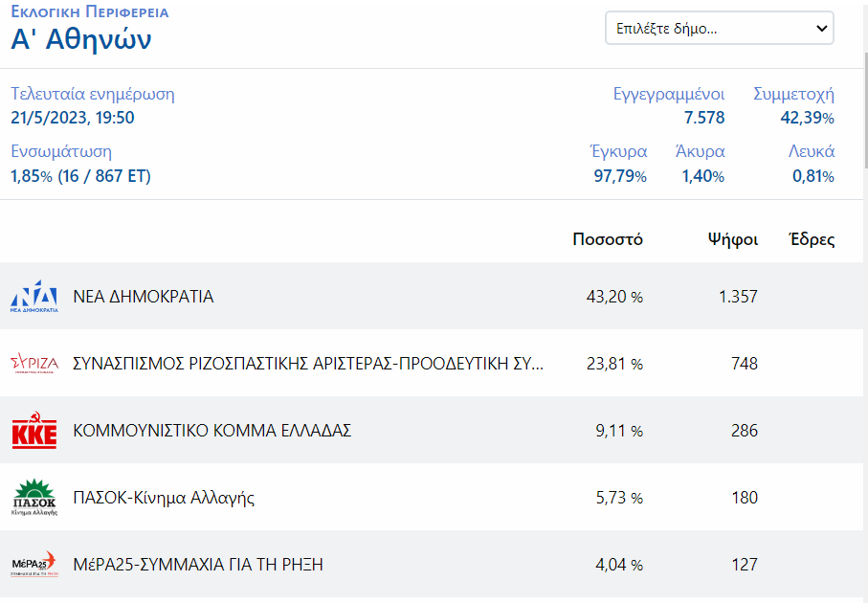Click the 4,04 % percentage value
The image size is (868, 603).
619,565
